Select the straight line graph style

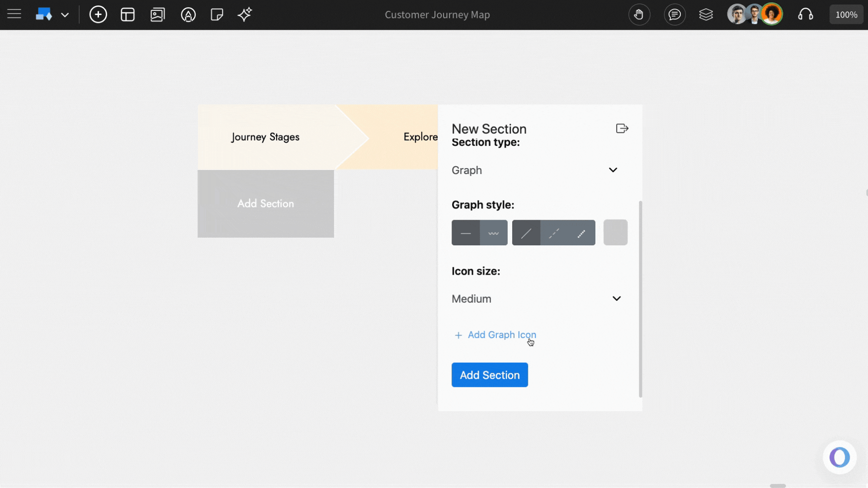coord(466,232)
